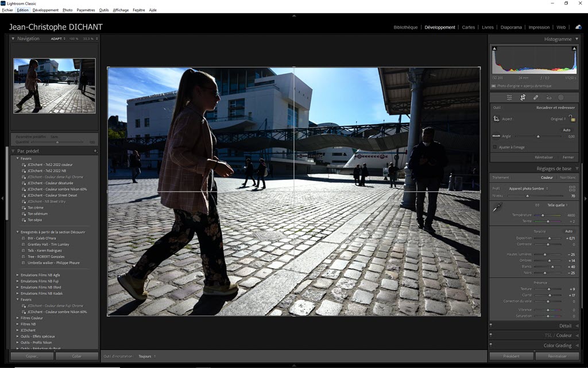Expand the Filtres Couleur preset group
Image resolution: width=588 pixels, height=368 pixels.
18,318
